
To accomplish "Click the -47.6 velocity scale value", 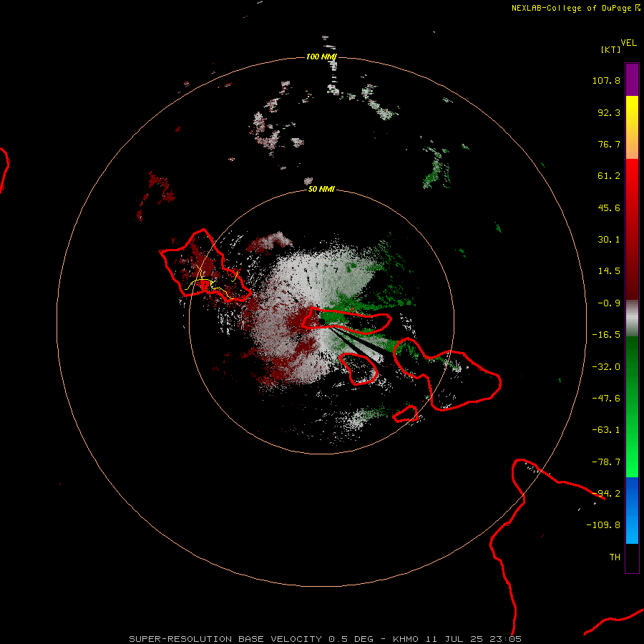I will [606, 399].
